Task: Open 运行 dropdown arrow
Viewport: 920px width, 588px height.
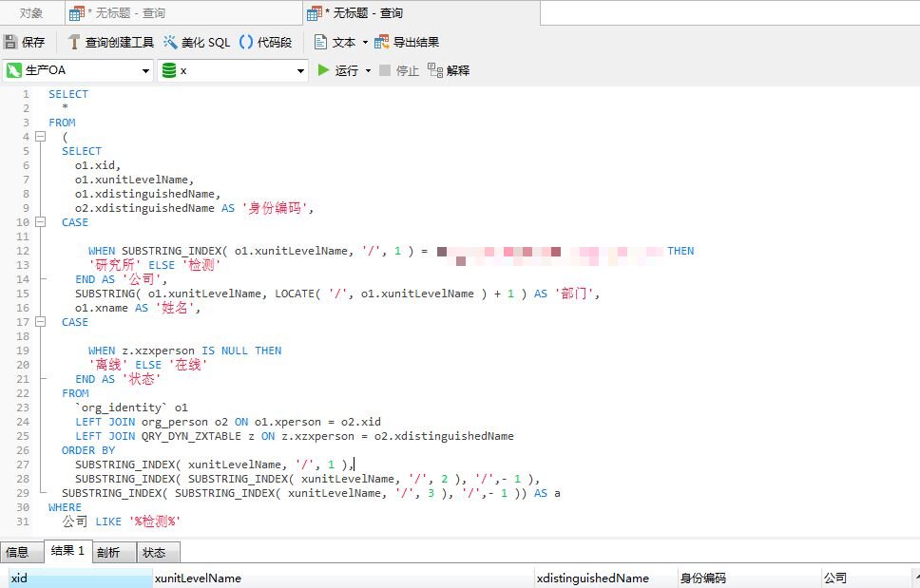Action: coord(368,70)
